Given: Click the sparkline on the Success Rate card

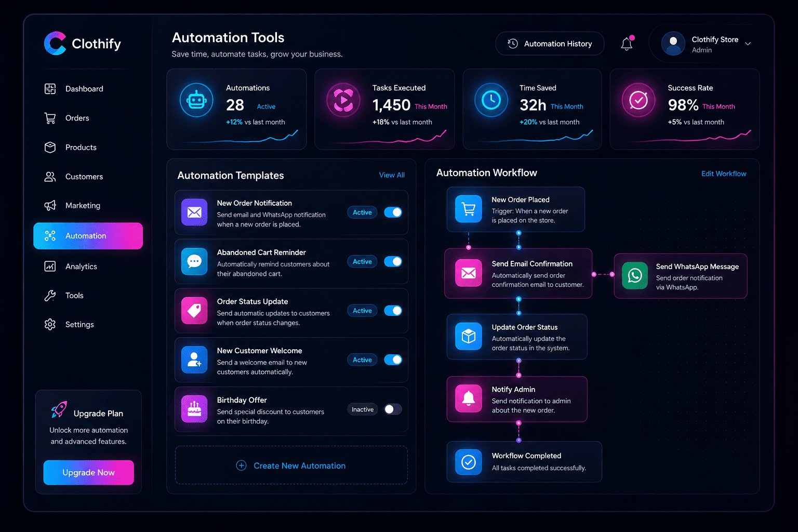Looking at the screenshot, I should (691, 137).
